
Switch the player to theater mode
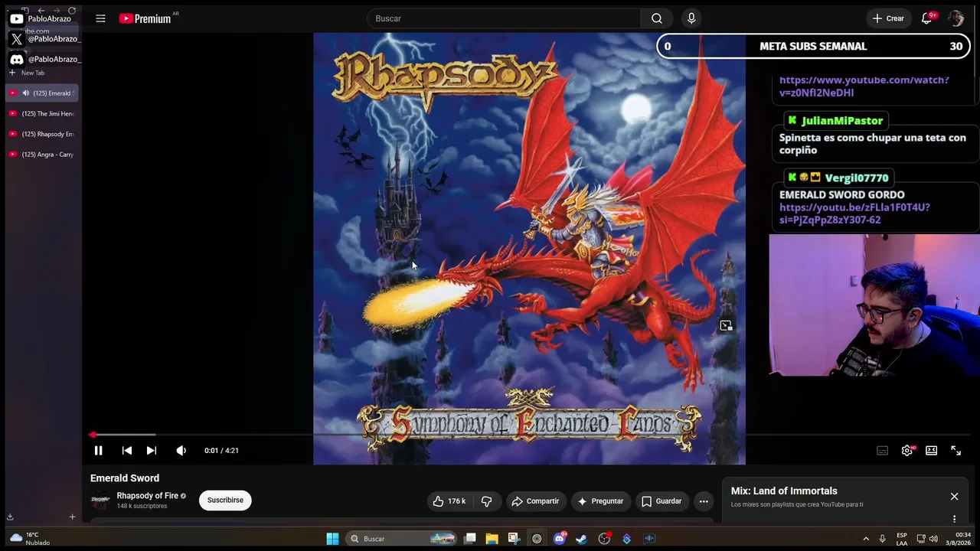(931, 451)
